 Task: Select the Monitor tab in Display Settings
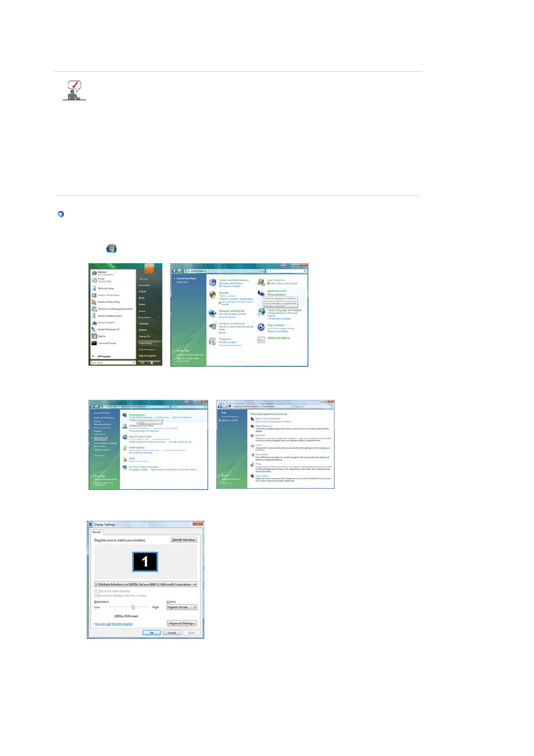(x=97, y=532)
